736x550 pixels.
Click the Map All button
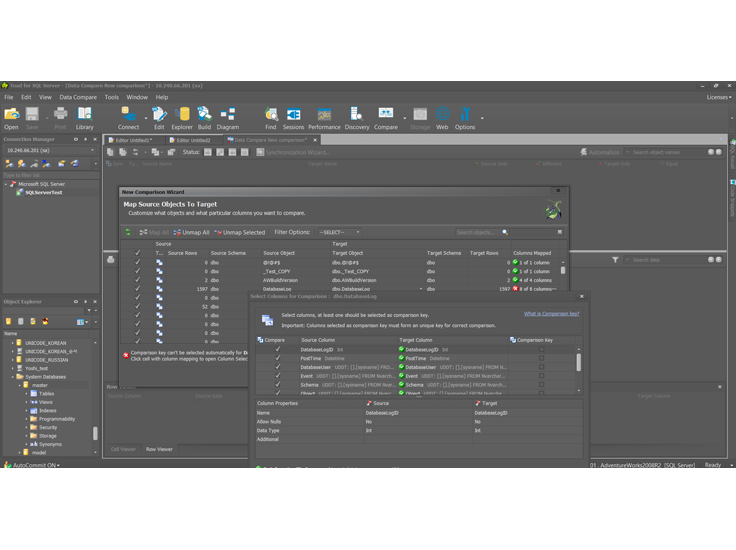(154, 232)
